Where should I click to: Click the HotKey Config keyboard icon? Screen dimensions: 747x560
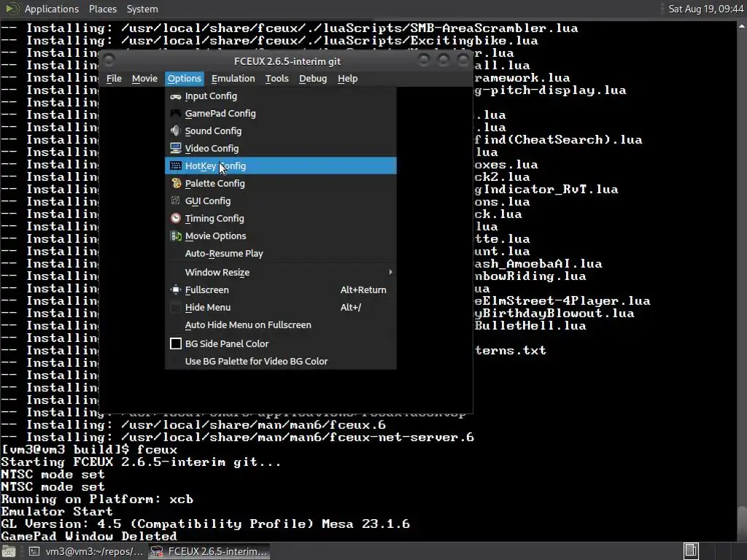pos(176,166)
